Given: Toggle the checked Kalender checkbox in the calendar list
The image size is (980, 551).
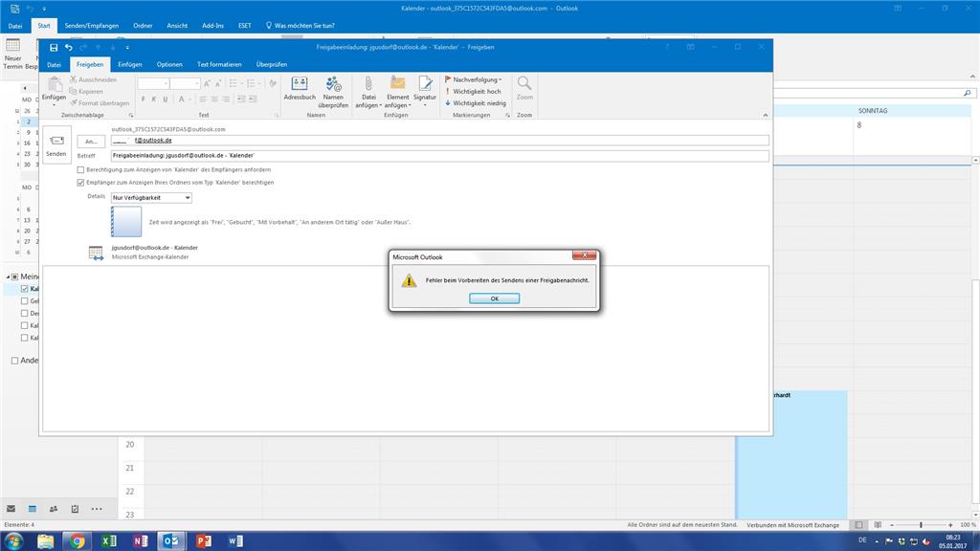Looking at the screenshot, I should [x=24, y=289].
